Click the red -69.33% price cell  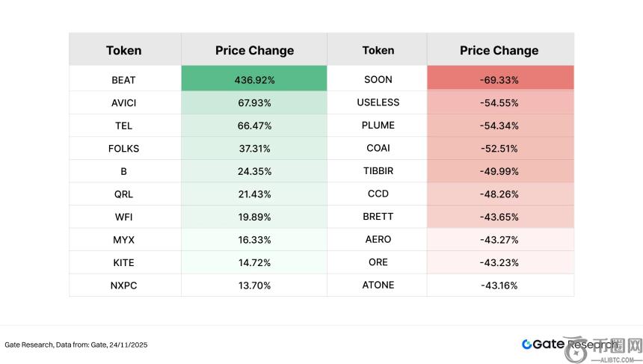499,79
